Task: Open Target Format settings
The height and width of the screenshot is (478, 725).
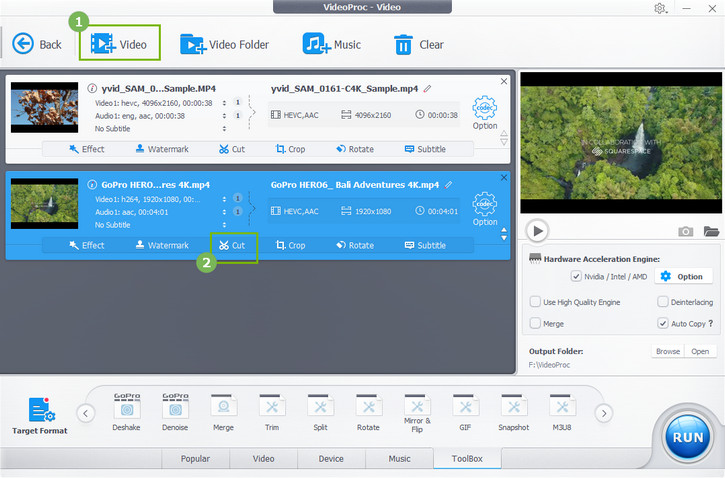Action: pos(40,416)
